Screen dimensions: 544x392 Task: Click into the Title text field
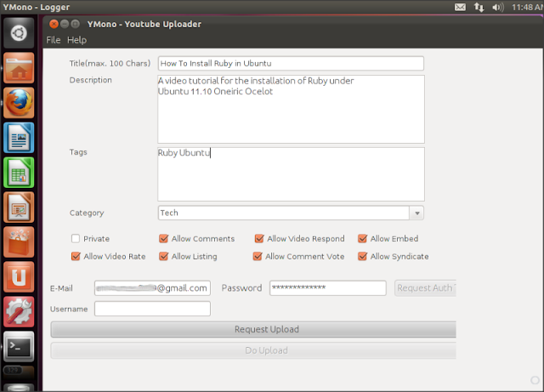click(291, 63)
